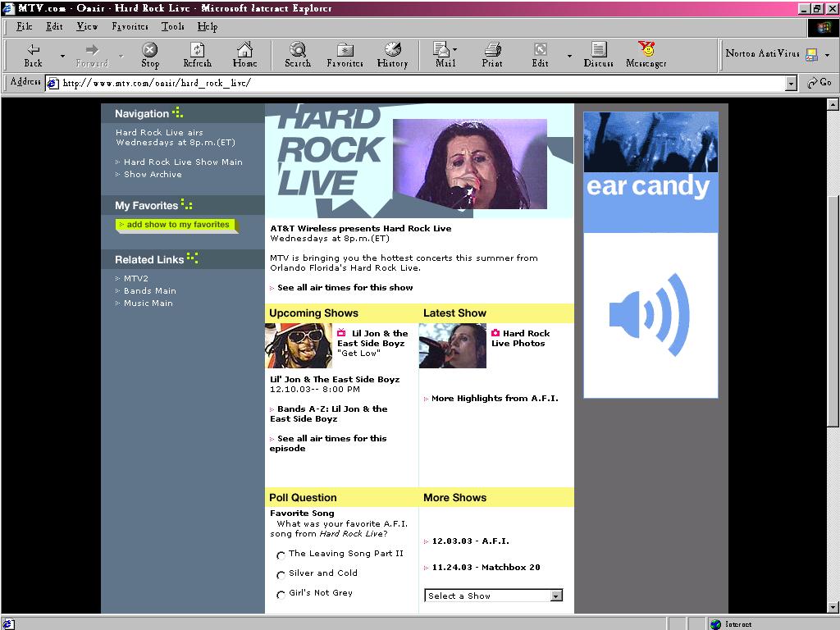This screenshot has width=840, height=630.
Task: Open the Hard Rock Live Show Main link
Action: [183, 162]
